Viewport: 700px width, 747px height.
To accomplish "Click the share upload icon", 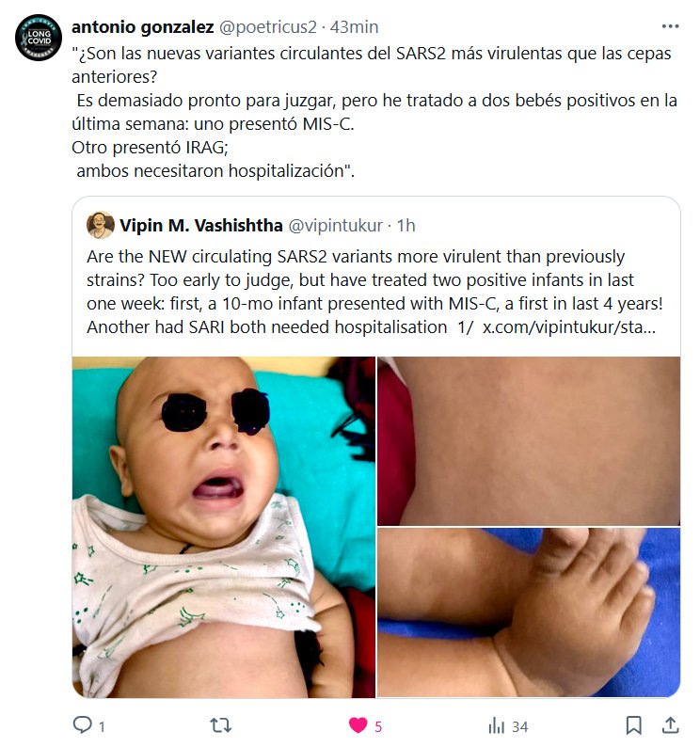I will (x=670, y=725).
